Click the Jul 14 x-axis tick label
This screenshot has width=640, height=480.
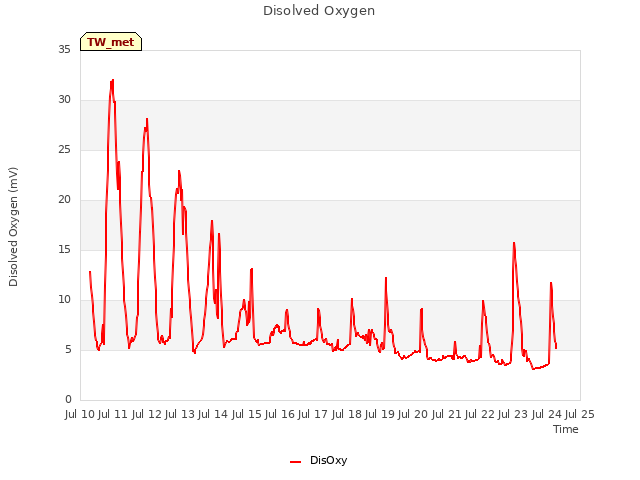pyautogui.click(x=213, y=414)
